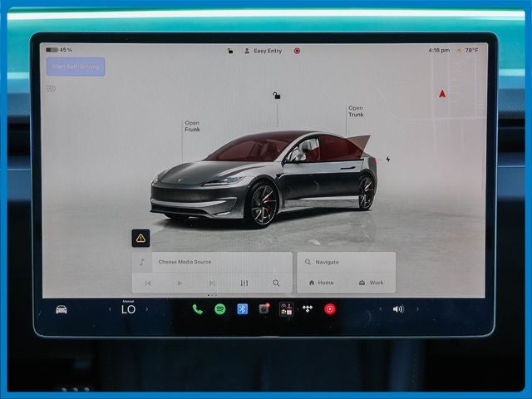The image size is (532, 399).
Task: Open the audio equalizer settings
Action: 244,283
